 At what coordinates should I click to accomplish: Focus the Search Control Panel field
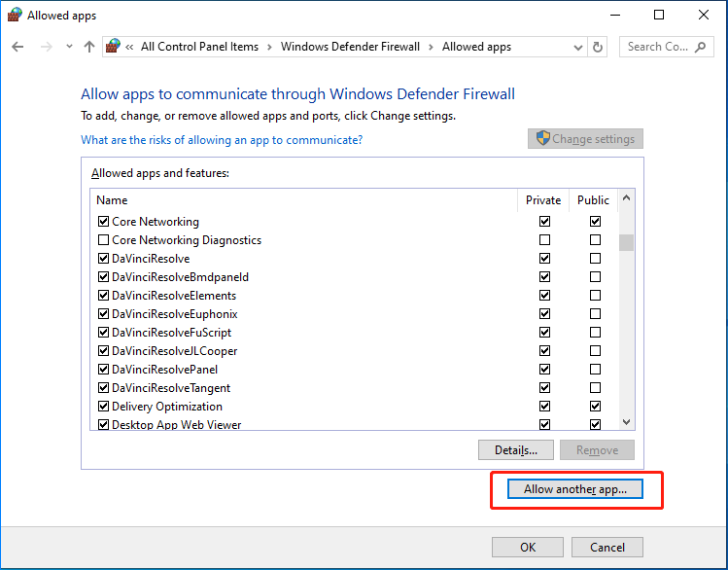[x=666, y=47]
